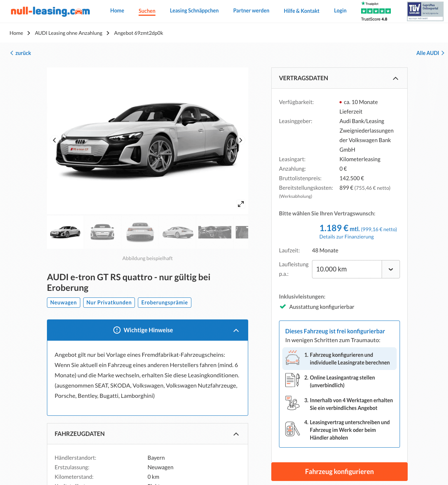Open the Laufleistung 10.000 km dropdown
Image resolution: width=448 pixels, height=485 pixels.
pos(356,269)
